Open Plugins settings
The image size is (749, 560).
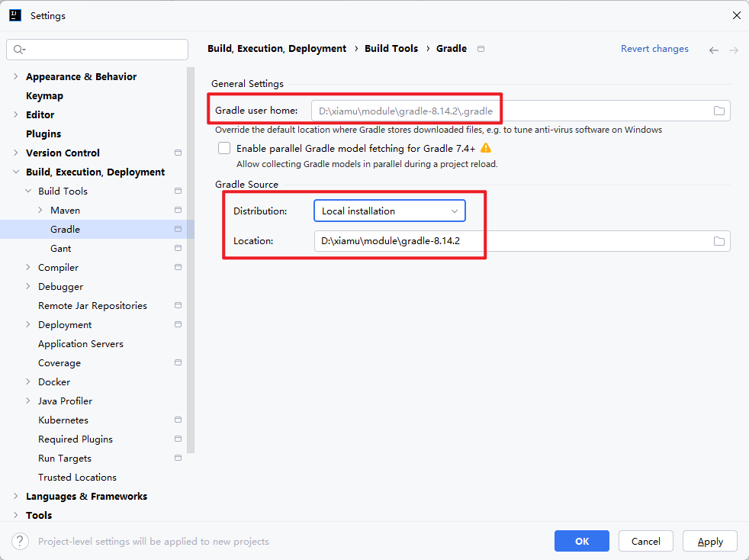43,134
